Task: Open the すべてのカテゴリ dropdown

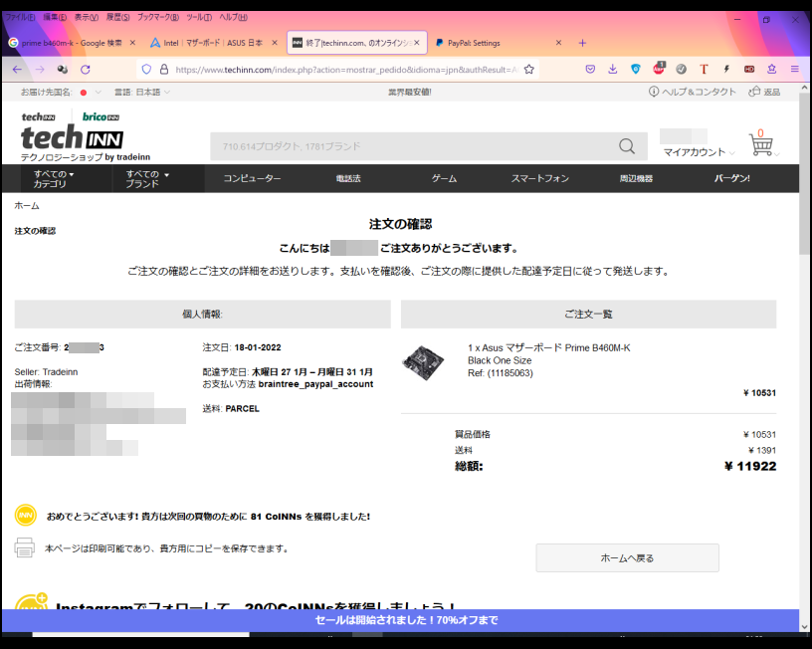Action: coord(54,179)
